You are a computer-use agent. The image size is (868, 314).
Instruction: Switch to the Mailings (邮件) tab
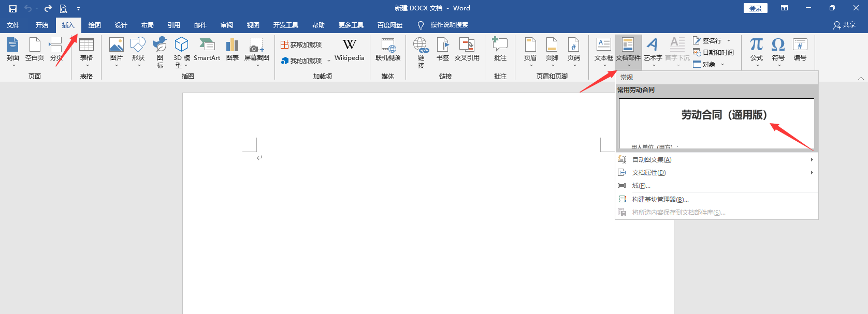click(x=200, y=25)
